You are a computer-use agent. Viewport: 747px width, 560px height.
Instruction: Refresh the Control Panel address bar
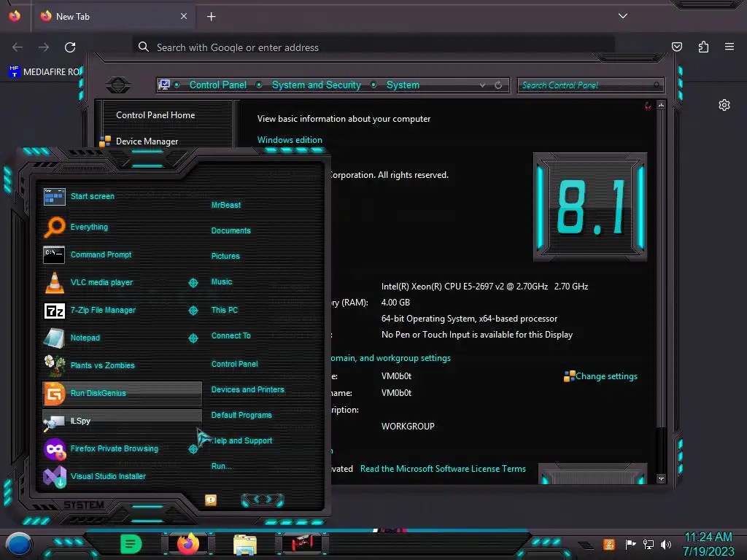coord(498,85)
